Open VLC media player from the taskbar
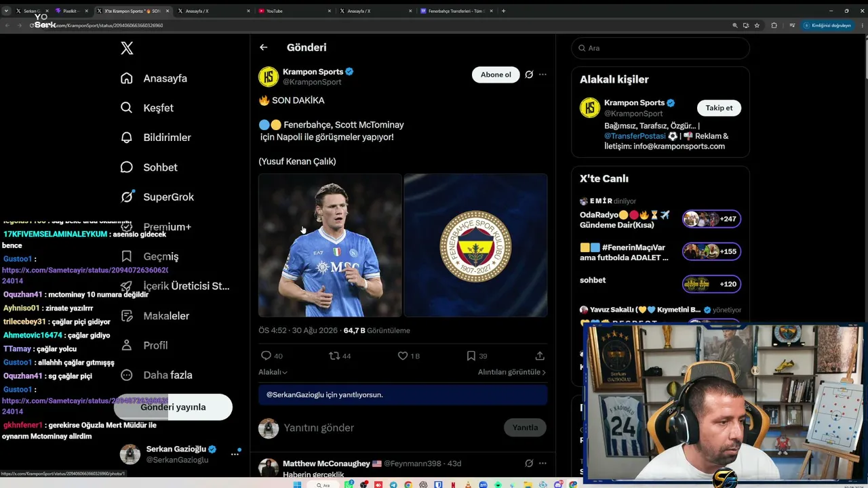Image resolution: width=868 pixels, height=488 pixels. [468, 485]
